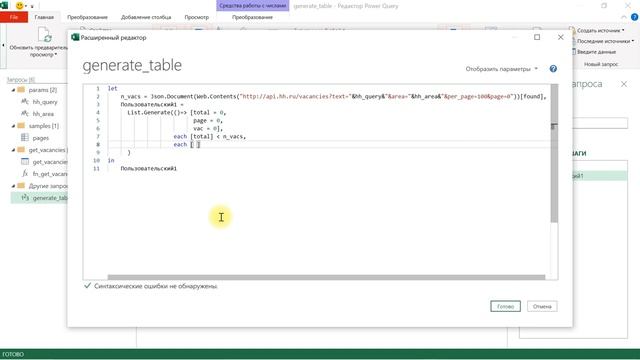This screenshot has height=360, width=640.
Task: Click the 'Синтаксические ошибки не обнаружены' status text
Action: [156, 286]
